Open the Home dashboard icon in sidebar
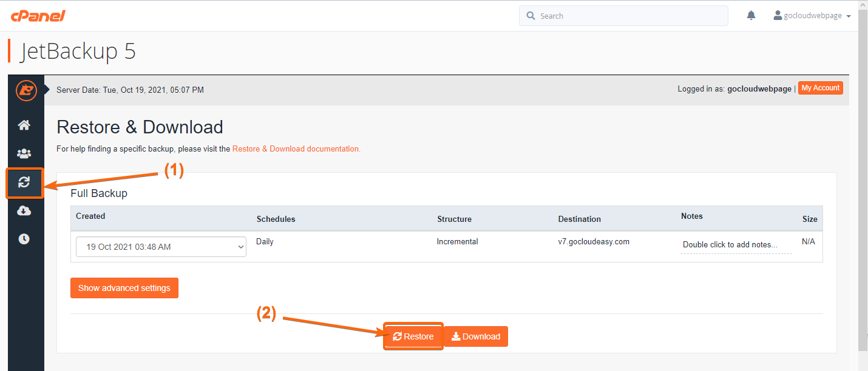Screen dimensions: 868x371 [x=24, y=125]
